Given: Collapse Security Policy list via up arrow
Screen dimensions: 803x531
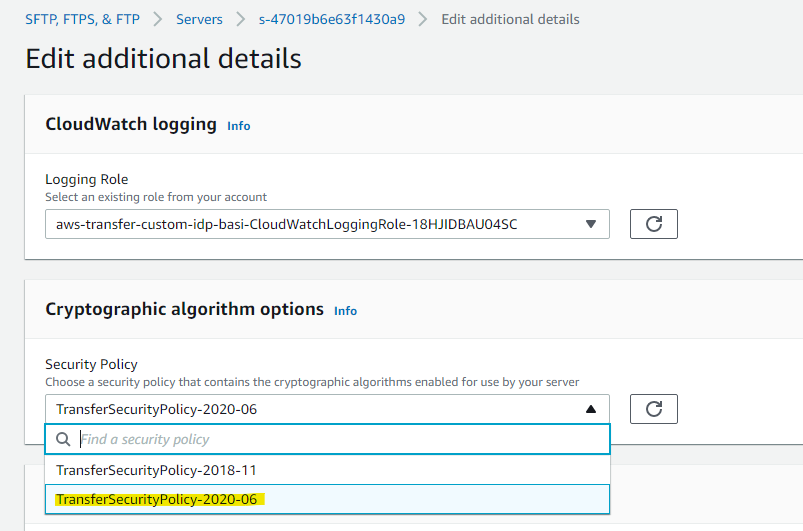Looking at the screenshot, I should (x=590, y=409).
